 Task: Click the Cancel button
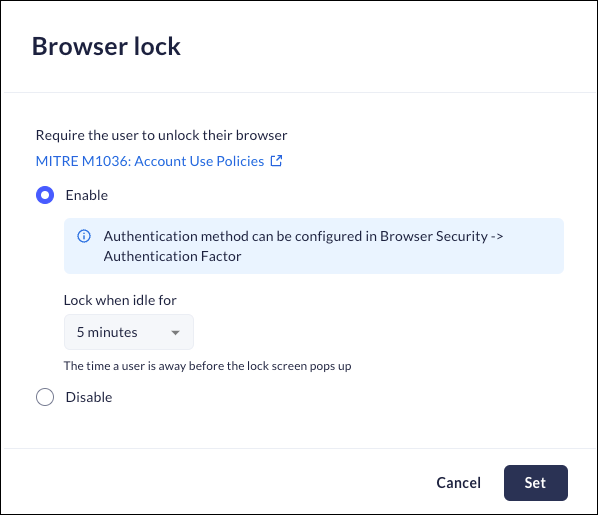[458, 483]
